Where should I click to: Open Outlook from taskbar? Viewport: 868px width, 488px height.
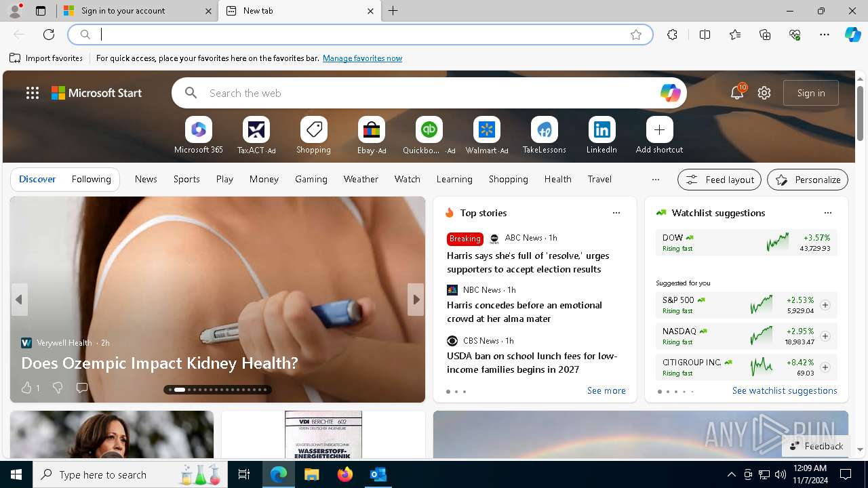pyautogui.click(x=378, y=474)
